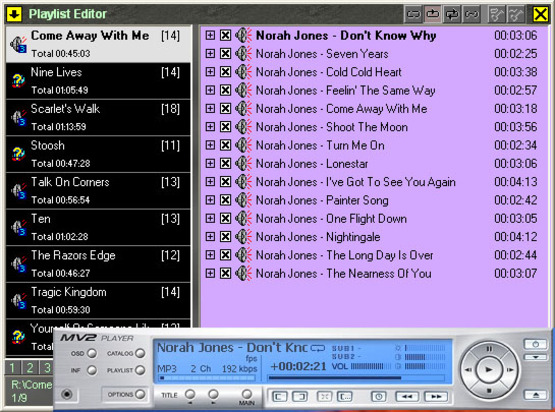
Task: Click the fast-forward button below the display
Action: tap(436, 397)
